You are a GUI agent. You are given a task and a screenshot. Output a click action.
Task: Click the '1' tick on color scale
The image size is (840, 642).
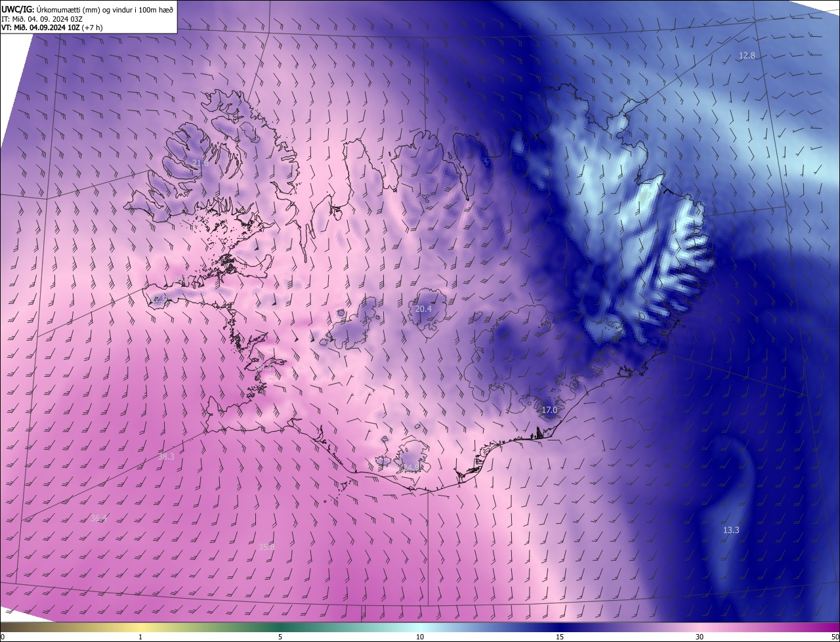(x=140, y=637)
